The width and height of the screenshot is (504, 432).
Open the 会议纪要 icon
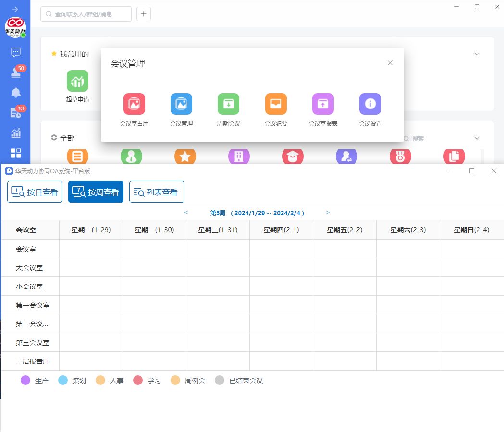click(x=276, y=104)
